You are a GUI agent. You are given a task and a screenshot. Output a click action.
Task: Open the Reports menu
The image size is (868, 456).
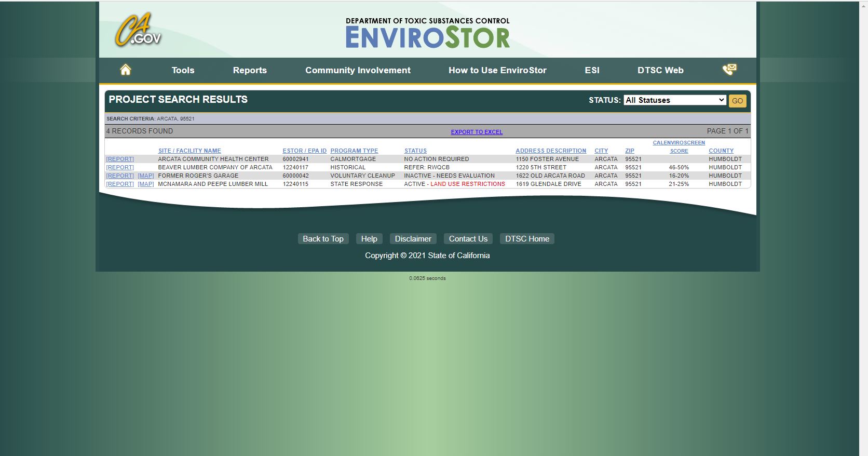(250, 71)
